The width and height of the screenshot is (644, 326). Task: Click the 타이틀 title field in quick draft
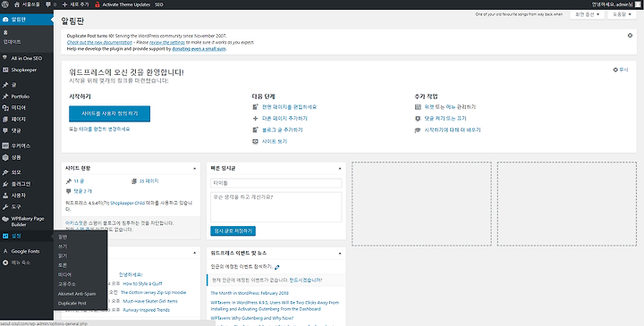coord(276,183)
